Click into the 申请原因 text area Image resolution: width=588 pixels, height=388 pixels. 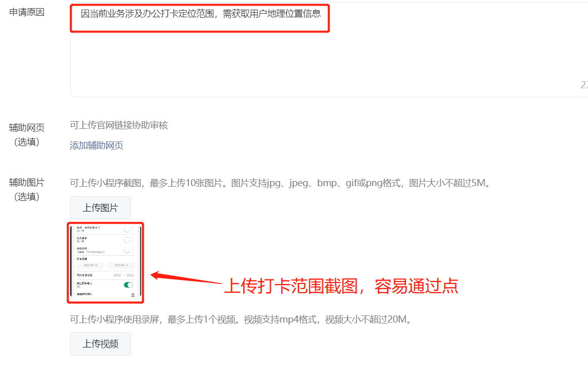tap(329, 50)
